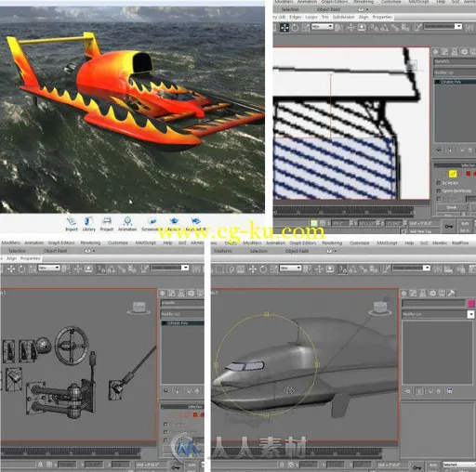
Task: Click the Percent Snap icon in the bottom-left window
Action: click(x=121, y=269)
